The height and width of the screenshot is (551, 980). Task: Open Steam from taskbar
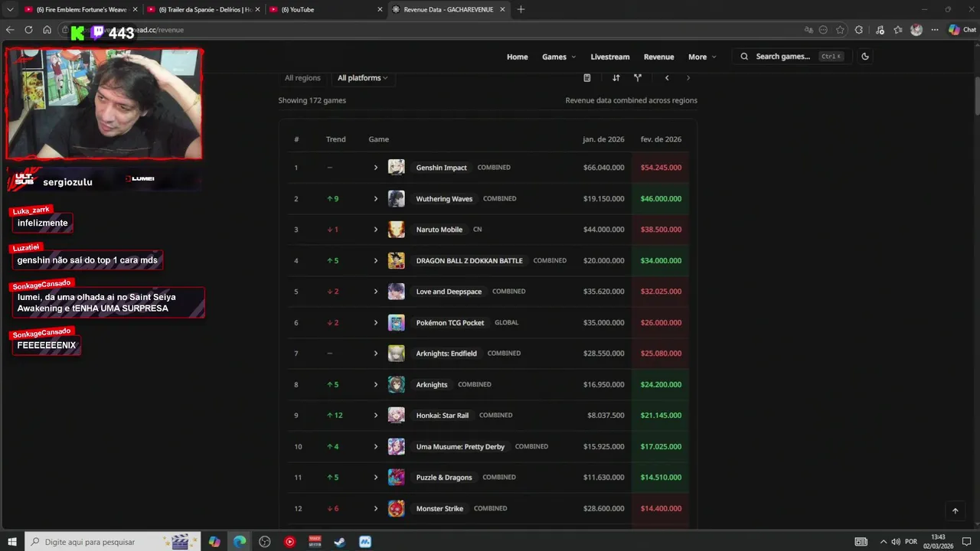[340, 542]
